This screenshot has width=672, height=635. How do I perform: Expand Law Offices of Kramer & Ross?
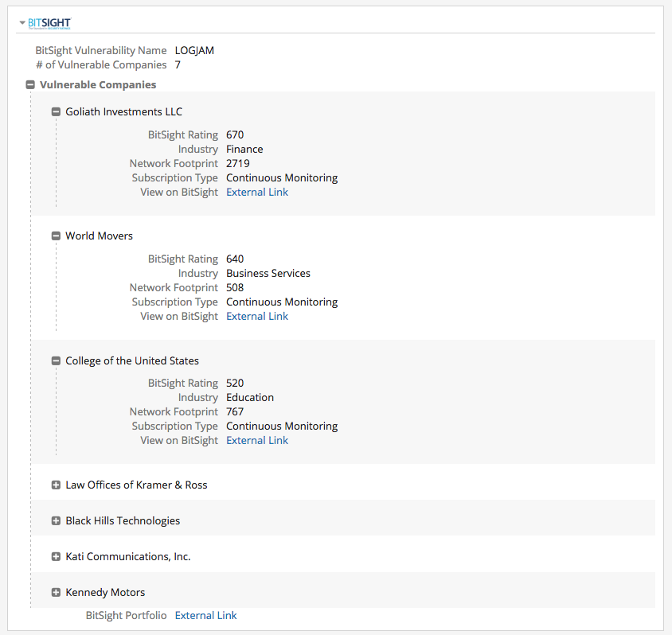tap(56, 485)
